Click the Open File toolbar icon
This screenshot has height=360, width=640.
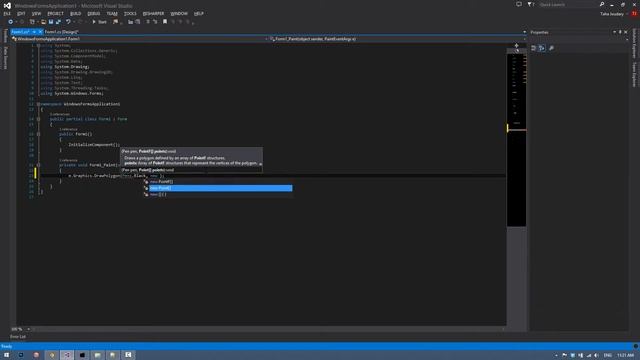click(43, 22)
